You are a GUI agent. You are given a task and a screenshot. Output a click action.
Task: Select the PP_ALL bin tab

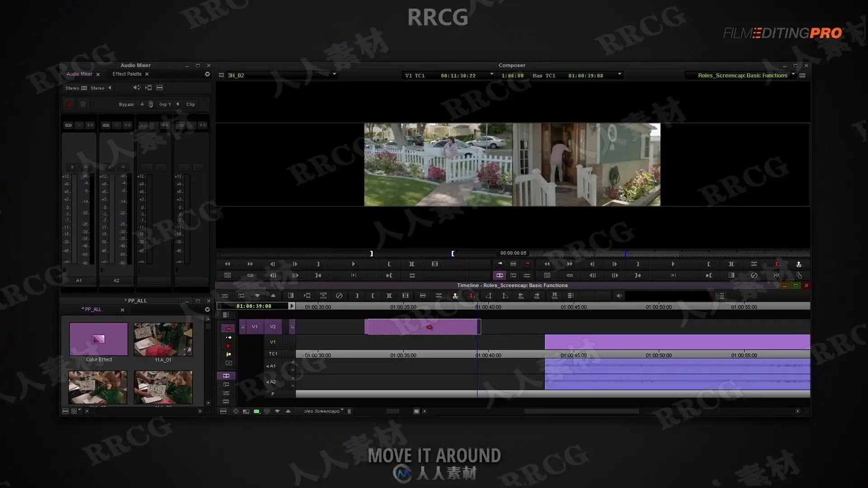tap(92, 310)
